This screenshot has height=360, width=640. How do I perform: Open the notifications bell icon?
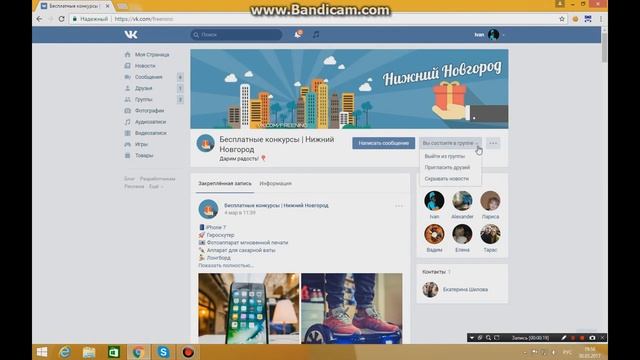tap(298, 35)
